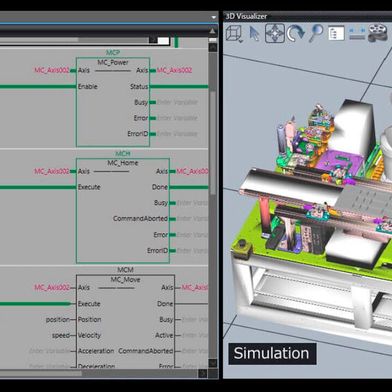Click the Velocity pin of MC_Move
Image resolution: width=392 pixels, height=392 pixels.
(89, 335)
